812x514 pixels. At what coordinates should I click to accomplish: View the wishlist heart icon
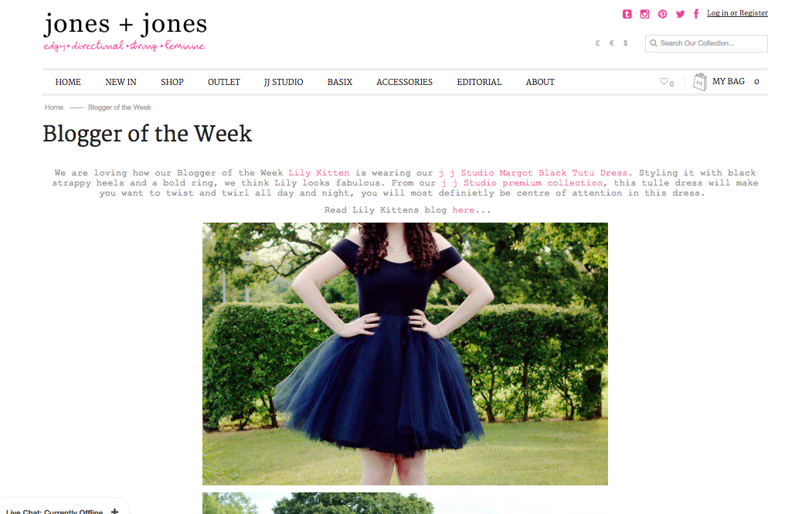pyautogui.click(x=664, y=81)
